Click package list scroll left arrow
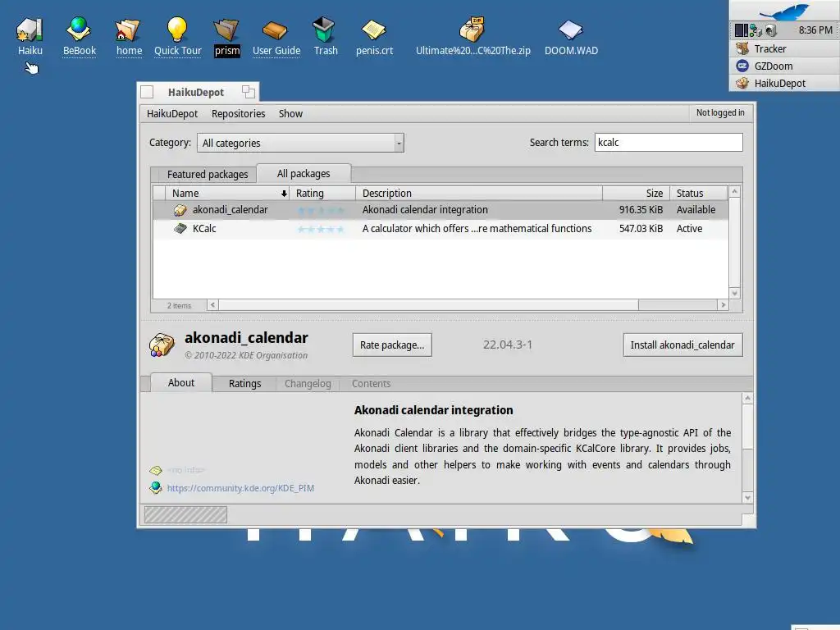This screenshot has height=630, width=840. click(212, 305)
